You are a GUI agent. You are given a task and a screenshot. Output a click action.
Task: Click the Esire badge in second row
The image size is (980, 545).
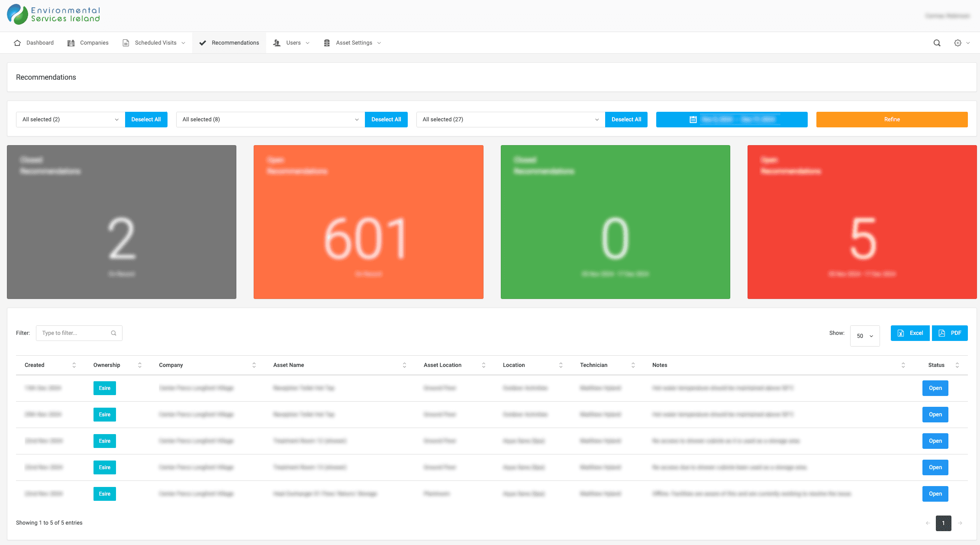click(x=105, y=415)
